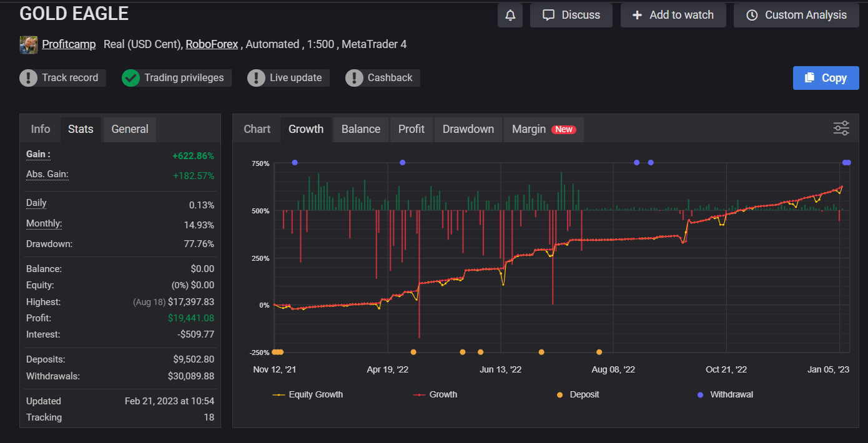Click Trading privileges green checkmark icon
Screen dimensions: 868x443
[131, 78]
